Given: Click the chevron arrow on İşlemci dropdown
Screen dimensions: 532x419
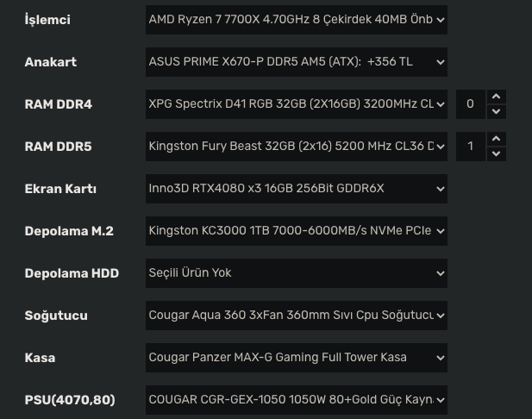Looking at the screenshot, I should 441,20.
